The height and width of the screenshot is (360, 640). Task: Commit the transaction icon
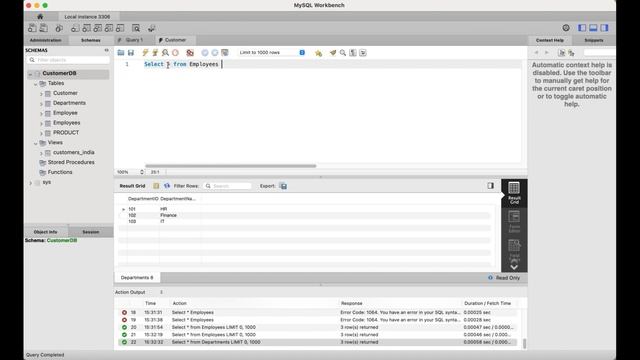click(205, 53)
